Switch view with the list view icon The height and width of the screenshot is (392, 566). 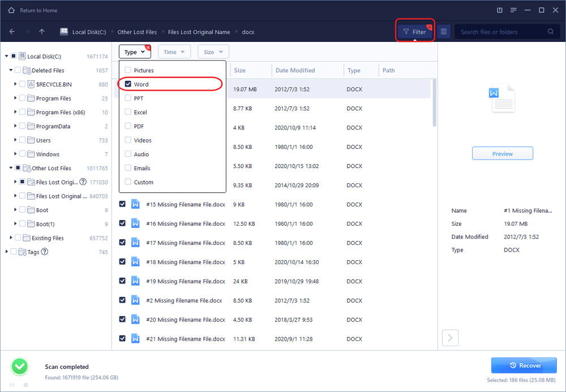tap(444, 32)
